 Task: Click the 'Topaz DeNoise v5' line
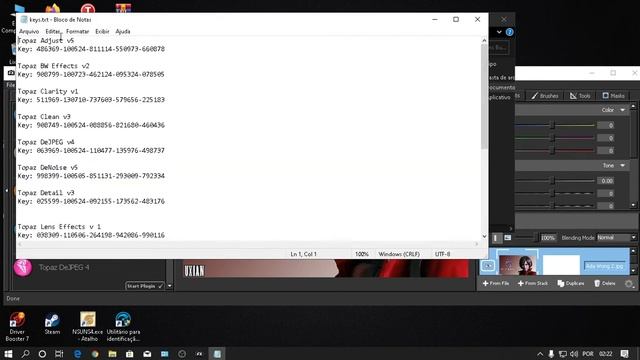[x=47, y=167]
